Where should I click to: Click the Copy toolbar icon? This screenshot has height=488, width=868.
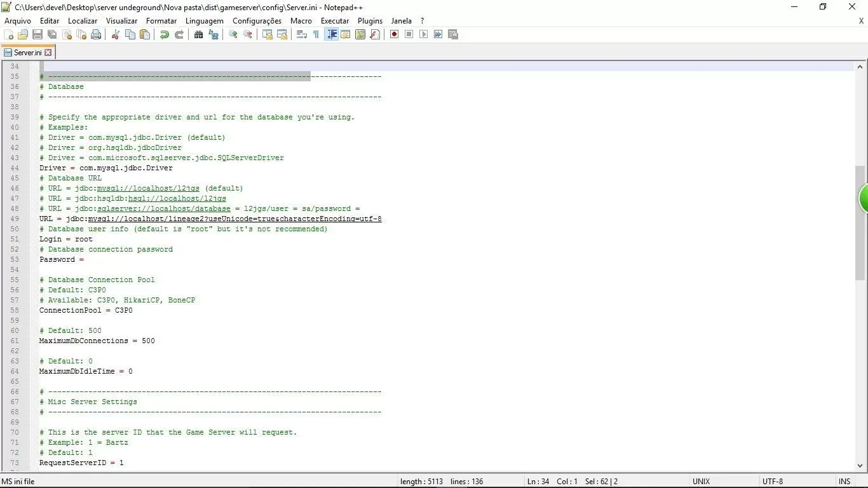pyautogui.click(x=130, y=34)
